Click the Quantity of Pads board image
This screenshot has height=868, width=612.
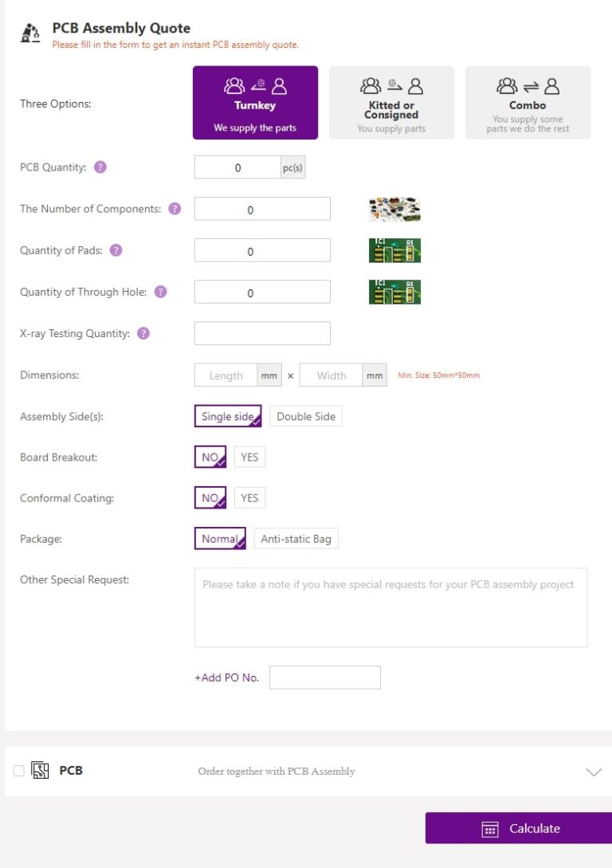coord(394,250)
